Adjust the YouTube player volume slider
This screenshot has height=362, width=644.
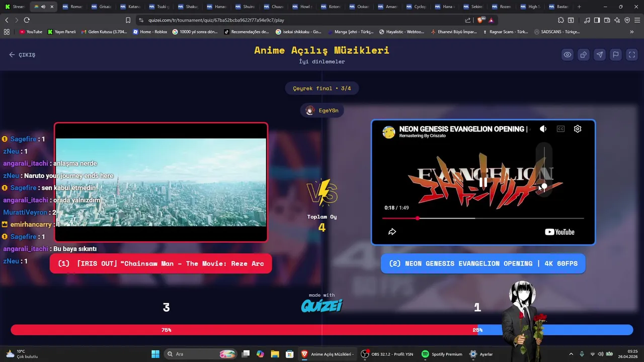(x=544, y=168)
